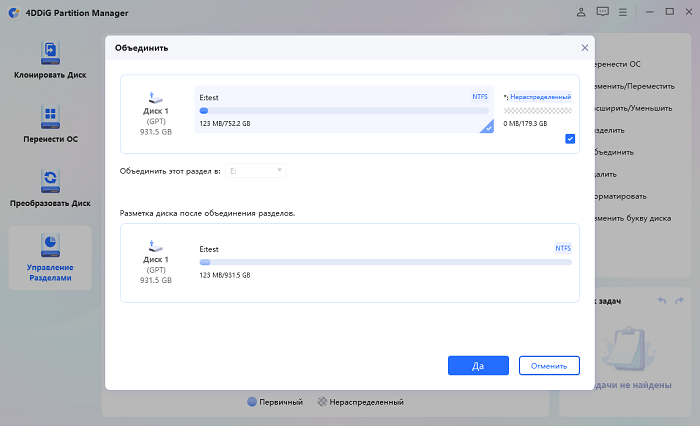Click the 4DDiG app logo
The image size is (700, 426).
[x=14, y=13]
